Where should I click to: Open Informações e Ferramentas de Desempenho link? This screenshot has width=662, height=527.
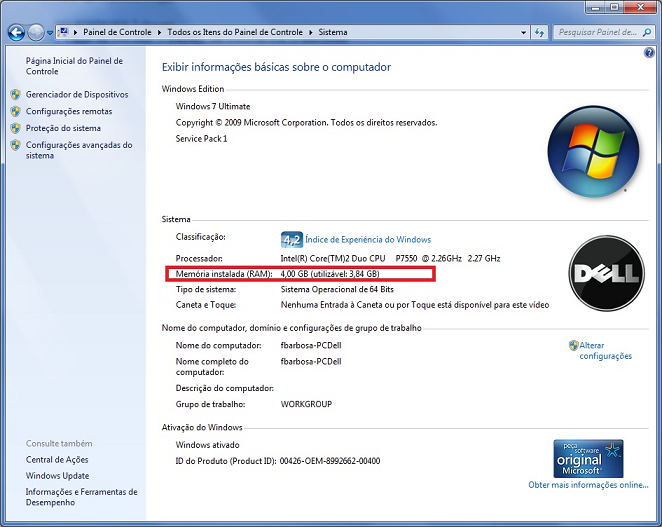(81, 497)
